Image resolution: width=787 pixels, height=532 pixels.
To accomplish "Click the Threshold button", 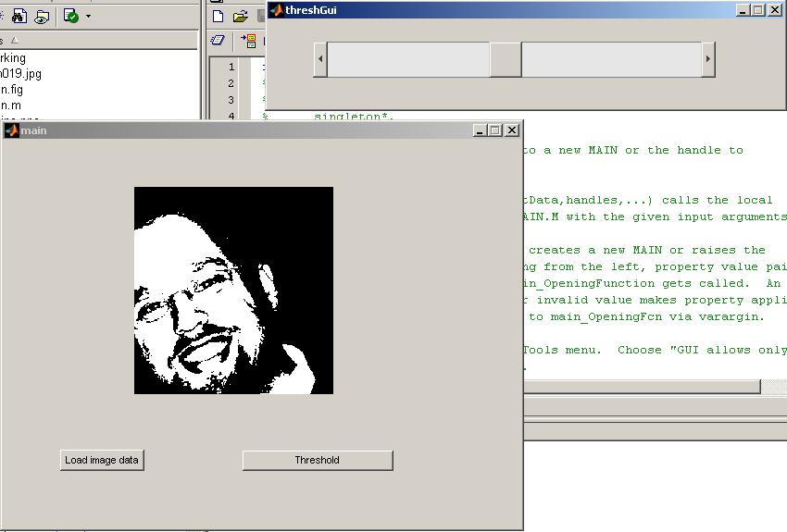I will 318,460.
